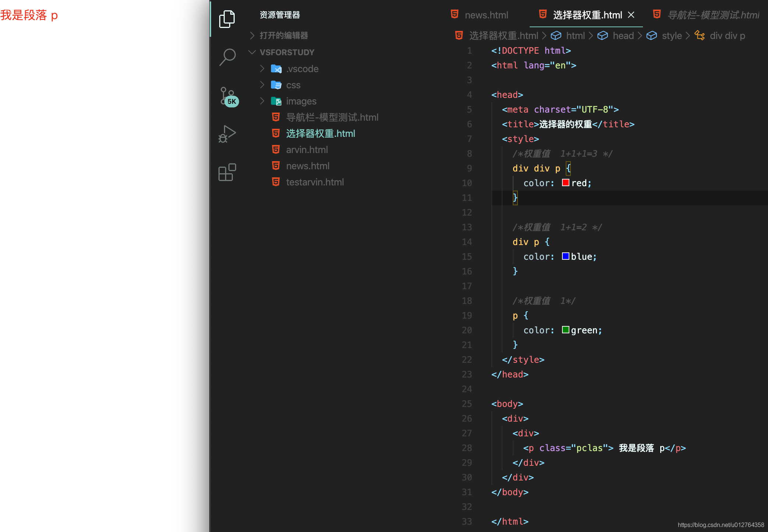Click the 选择器权重.html breadcrumb file name
The height and width of the screenshot is (532, 768).
(x=504, y=36)
